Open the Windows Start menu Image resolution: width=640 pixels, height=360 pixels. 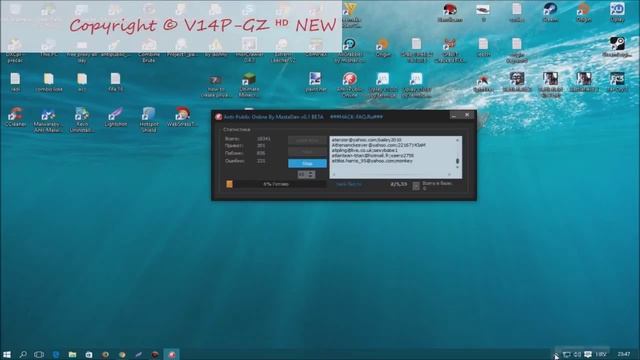point(7,354)
